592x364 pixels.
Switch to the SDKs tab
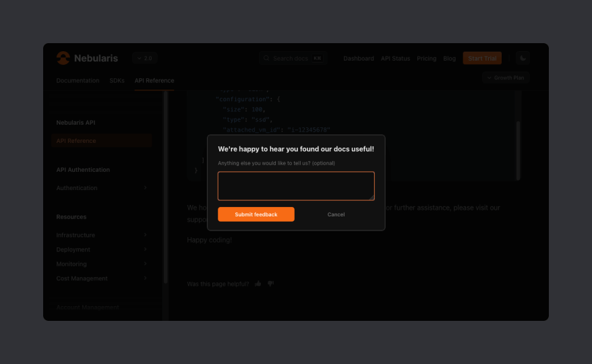(x=117, y=80)
